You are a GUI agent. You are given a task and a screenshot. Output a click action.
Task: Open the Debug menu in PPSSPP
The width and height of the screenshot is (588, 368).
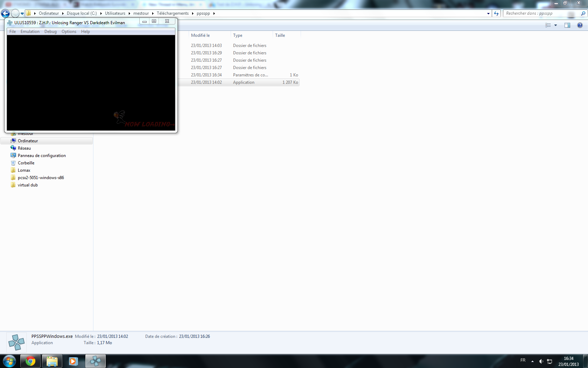50,32
